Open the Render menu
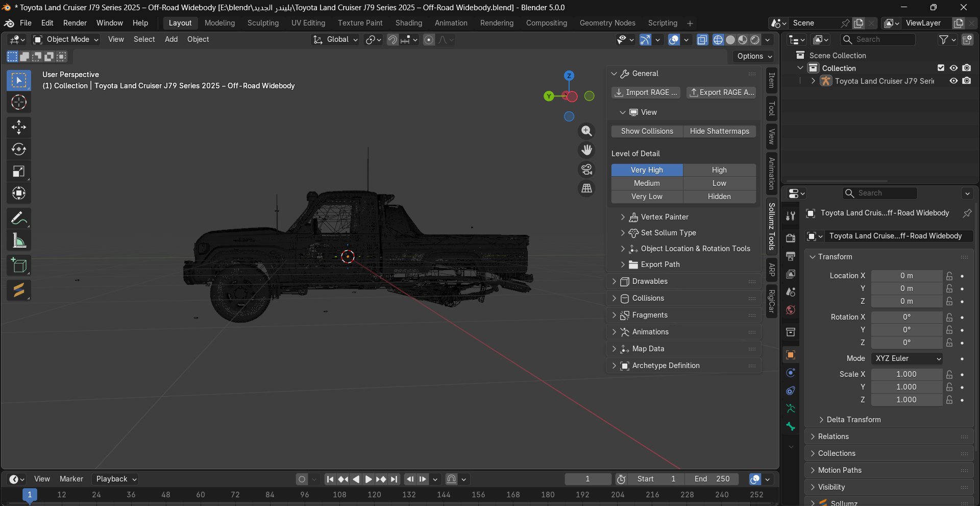 (x=75, y=23)
